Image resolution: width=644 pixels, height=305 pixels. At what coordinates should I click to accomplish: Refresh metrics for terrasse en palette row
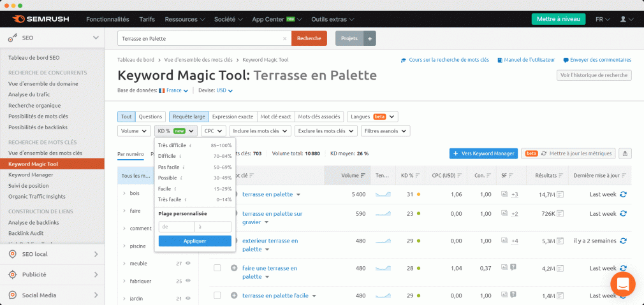(x=624, y=194)
